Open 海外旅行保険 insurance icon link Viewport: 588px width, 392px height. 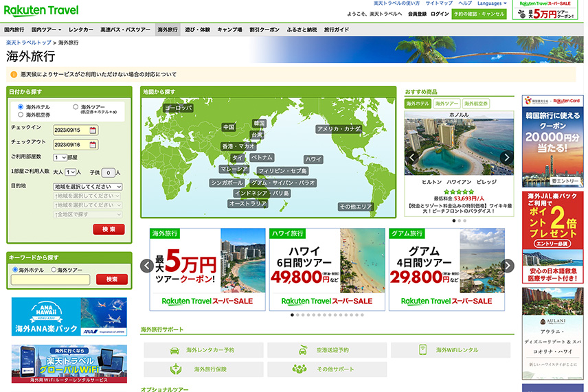tap(175, 369)
